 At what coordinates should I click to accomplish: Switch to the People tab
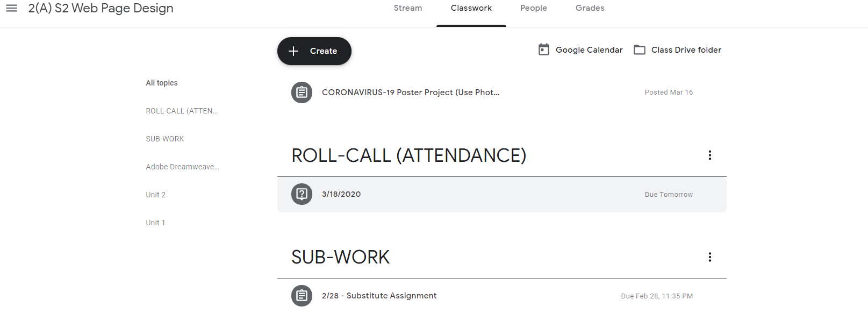(x=534, y=8)
